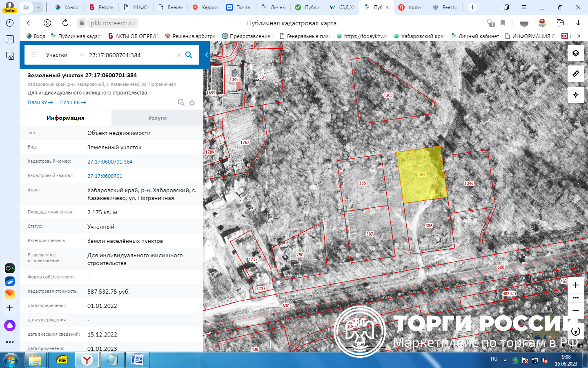
Task: Open Личный кабинет bookmark
Action: click(475, 36)
